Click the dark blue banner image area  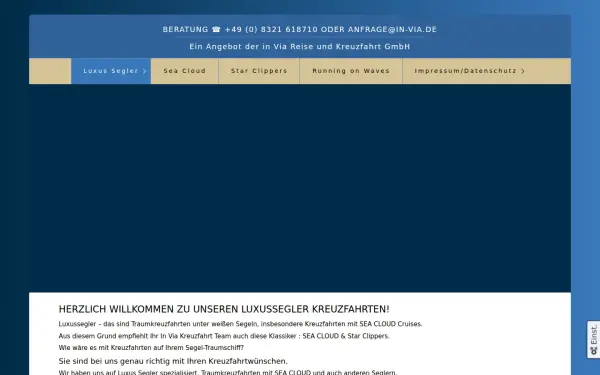pyautogui.click(x=300, y=188)
